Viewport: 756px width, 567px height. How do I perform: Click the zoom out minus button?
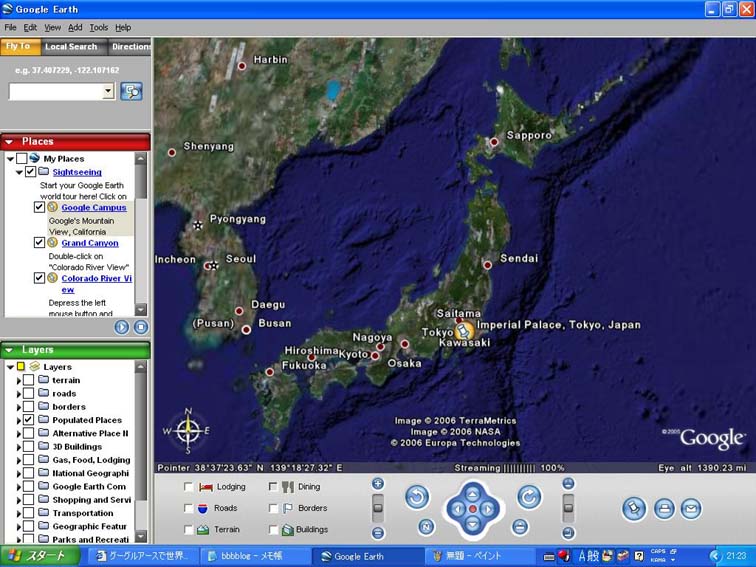tap(378, 533)
